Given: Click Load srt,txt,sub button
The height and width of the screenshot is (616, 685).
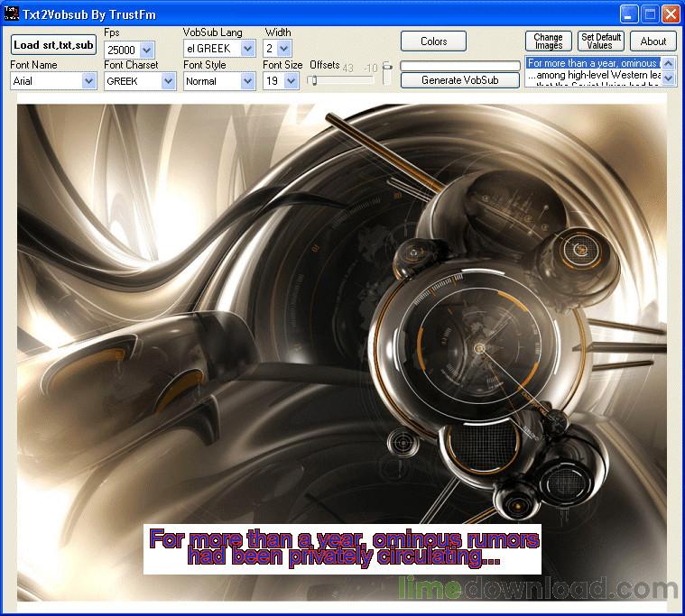Looking at the screenshot, I should 53,45.
